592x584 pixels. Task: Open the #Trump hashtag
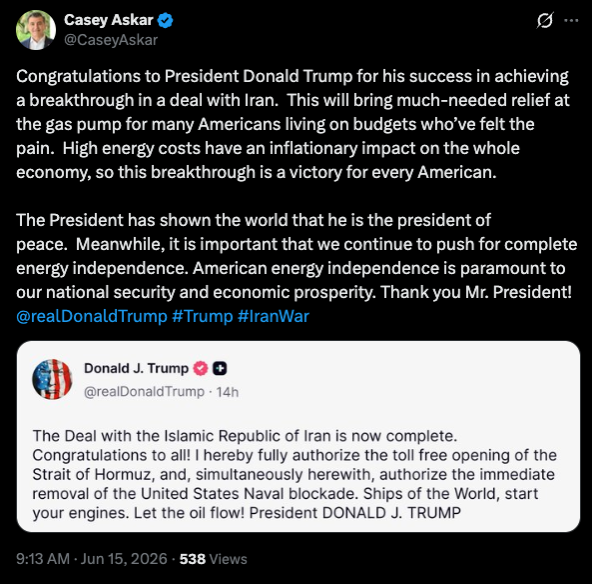202,316
